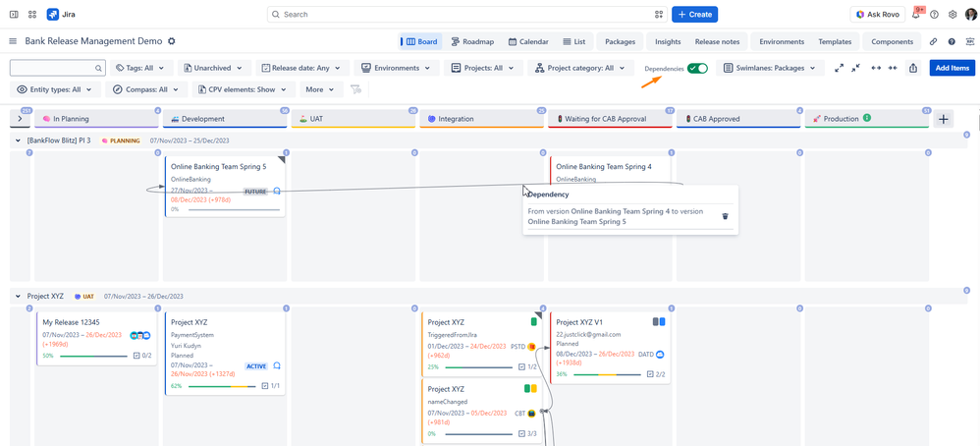
Task: Click comment icon on Online Banking Spring 5
Action: point(276,192)
